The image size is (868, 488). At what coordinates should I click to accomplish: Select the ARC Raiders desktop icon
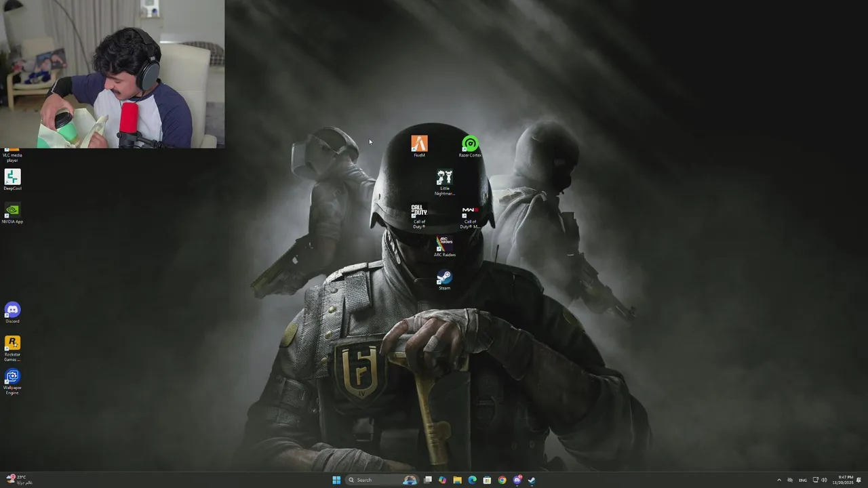click(445, 246)
